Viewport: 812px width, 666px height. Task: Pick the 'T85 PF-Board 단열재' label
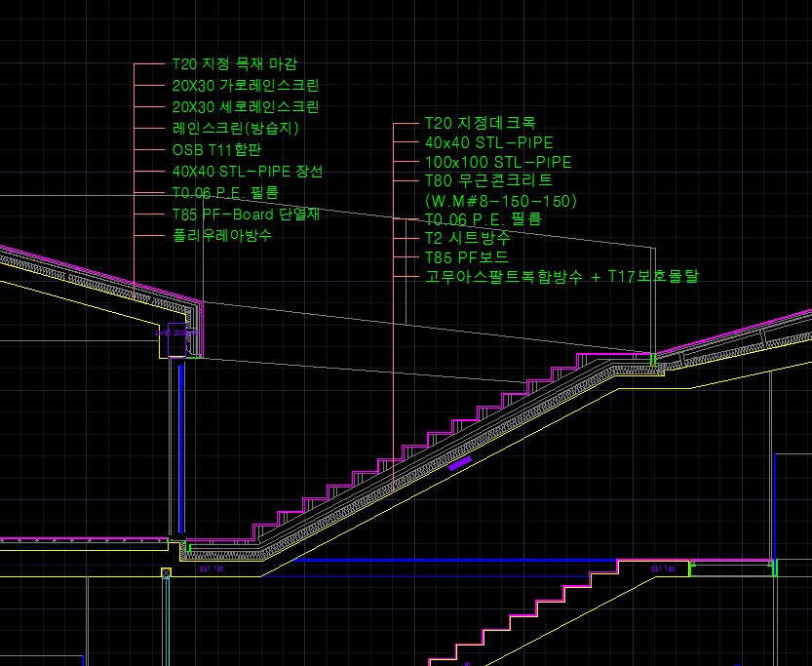click(x=246, y=215)
